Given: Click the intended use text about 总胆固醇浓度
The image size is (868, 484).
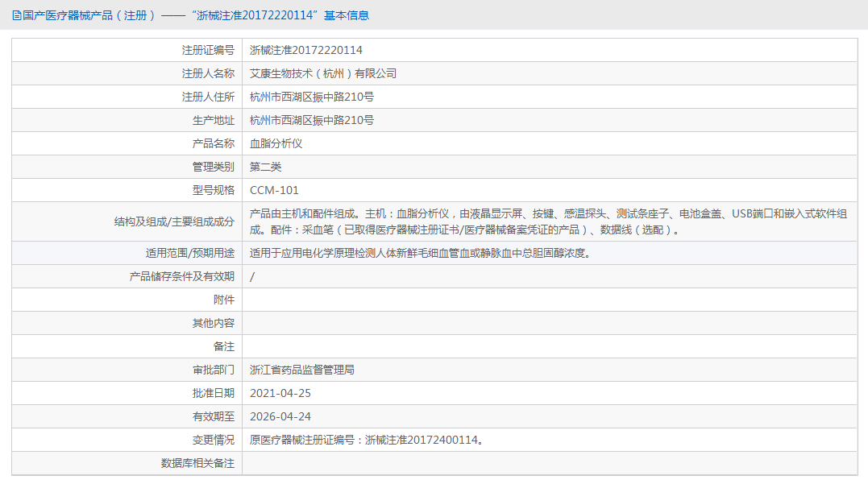Looking at the screenshot, I should 421,253.
